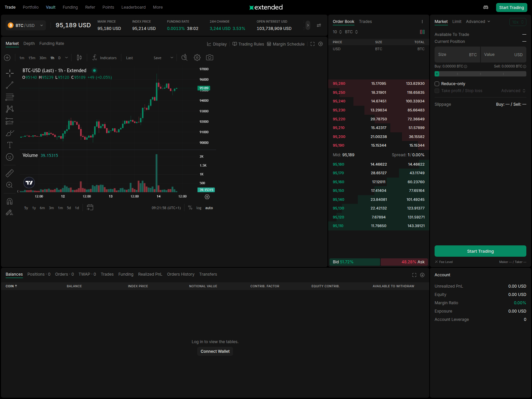532x399 pixels.
Task: Open the horizontal lines drawing tool
Action: point(10,97)
